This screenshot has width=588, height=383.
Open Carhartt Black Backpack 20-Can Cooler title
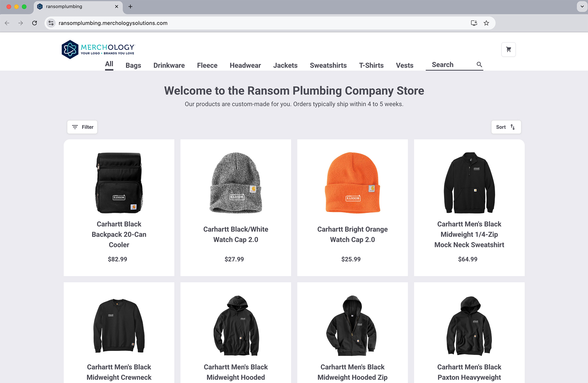point(119,234)
